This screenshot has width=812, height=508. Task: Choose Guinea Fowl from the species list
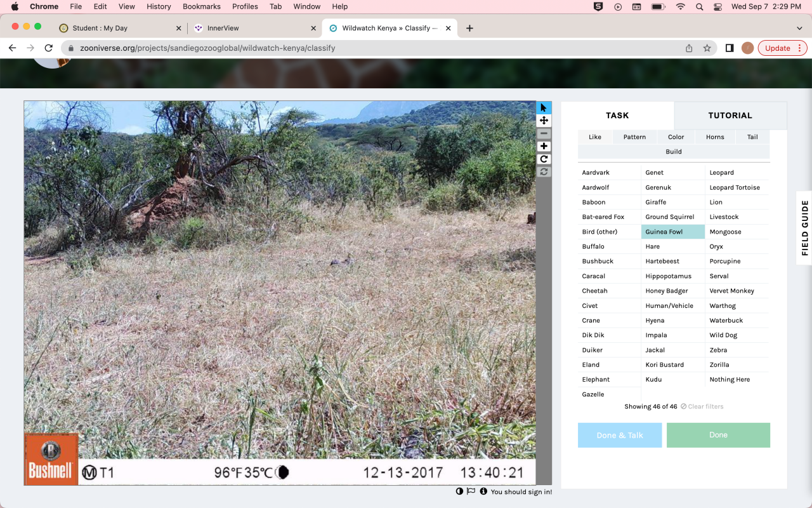tap(673, 232)
